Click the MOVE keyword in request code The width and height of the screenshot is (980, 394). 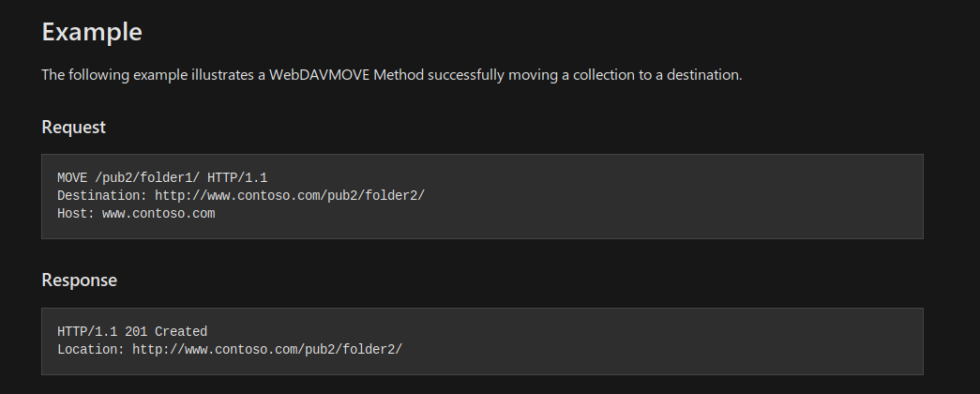[x=72, y=178]
